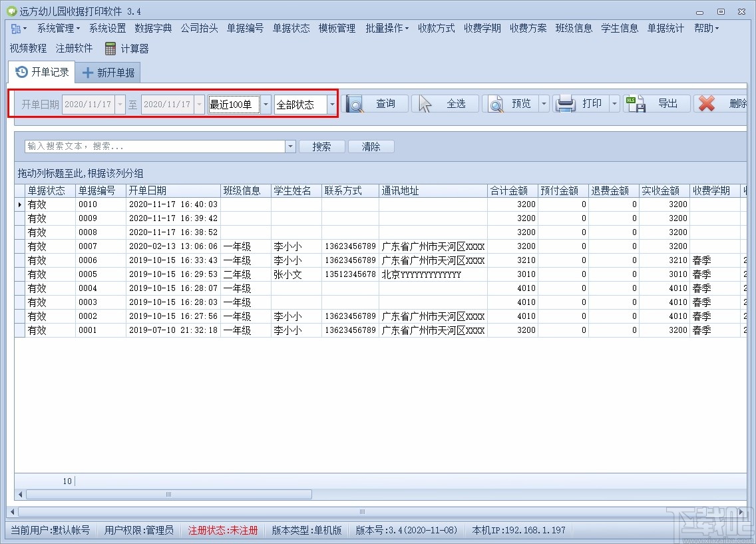The width and height of the screenshot is (756, 544).
Task: Open 模板管理 menu item
Action: (337, 29)
